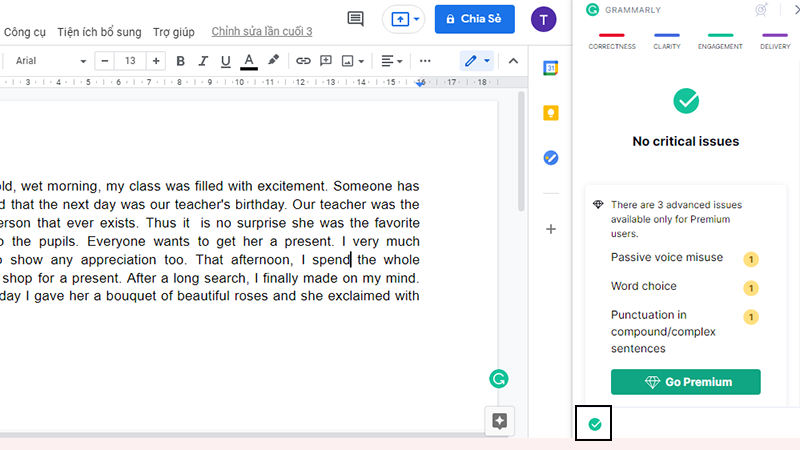Open the Tiện ích bổ sung menu
800x450 pixels.
[x=99, y=32]
